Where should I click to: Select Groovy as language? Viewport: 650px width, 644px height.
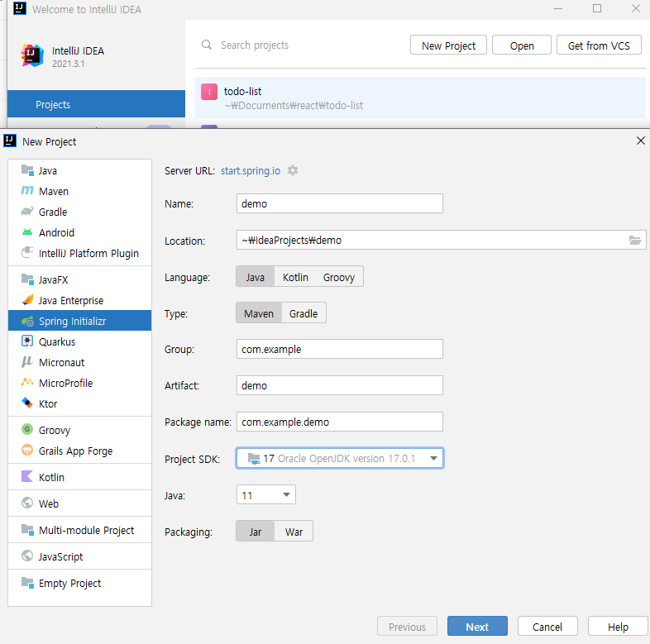[x=339, y=277]
